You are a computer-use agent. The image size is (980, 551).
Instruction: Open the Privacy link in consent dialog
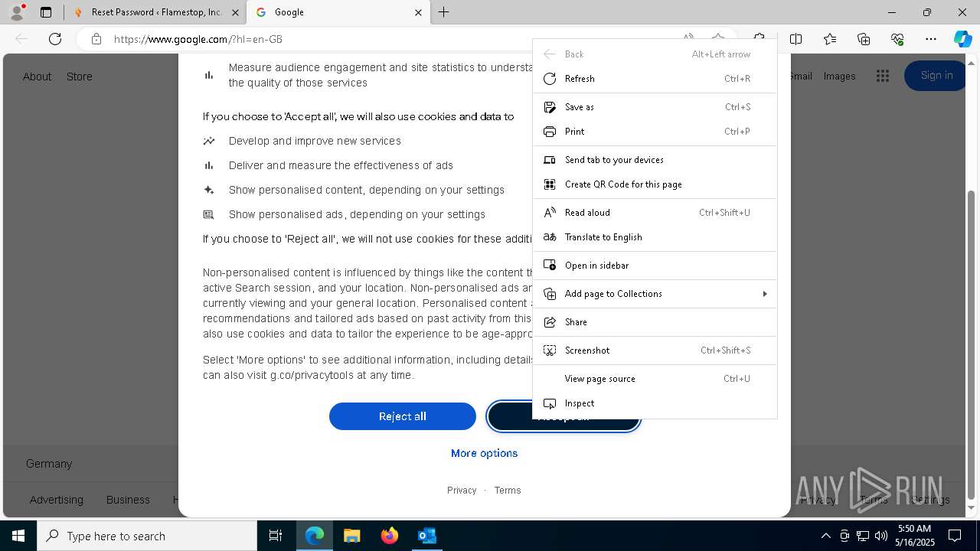(x=462, y=491)
